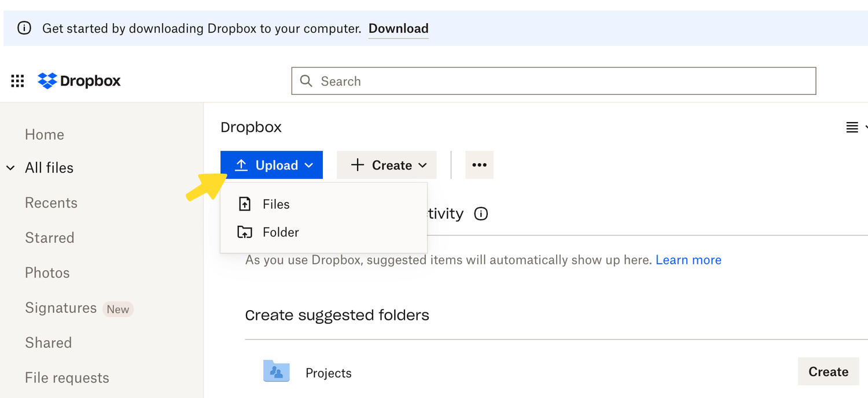The image size is (868, 398).
Task: Open Shared in the sidebar
Action: pyautogui.click(x=49, y=343)
